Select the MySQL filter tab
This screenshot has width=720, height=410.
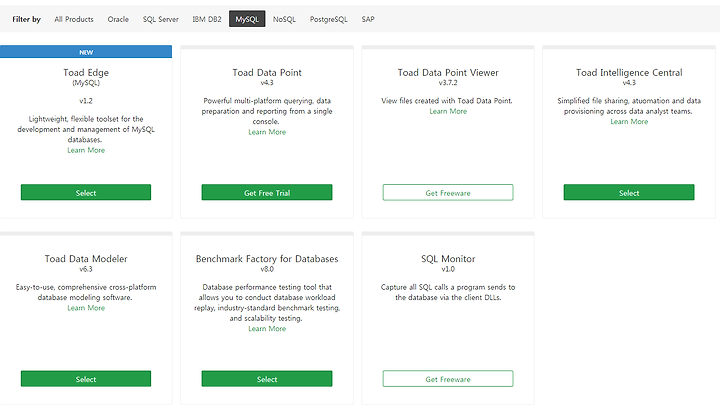click(247, 19)
